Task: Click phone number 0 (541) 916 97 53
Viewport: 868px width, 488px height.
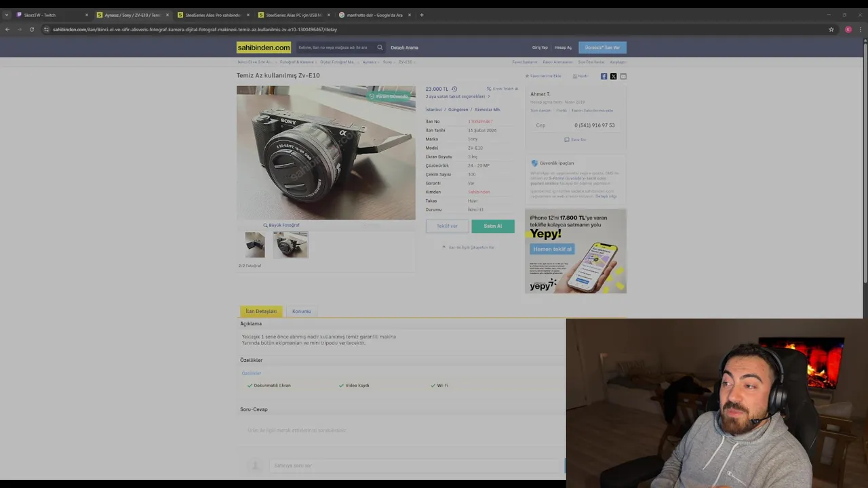Action: pyautogui.click(x=595, y=125)
